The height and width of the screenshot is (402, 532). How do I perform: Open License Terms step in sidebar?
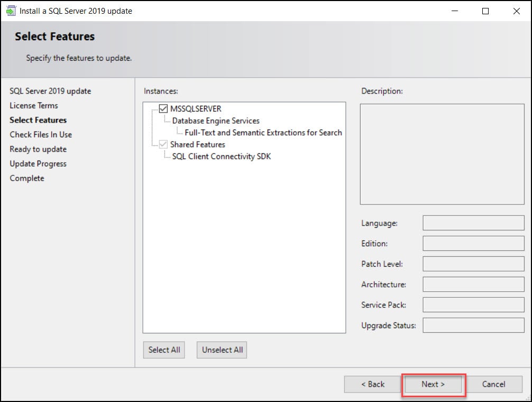34,106
